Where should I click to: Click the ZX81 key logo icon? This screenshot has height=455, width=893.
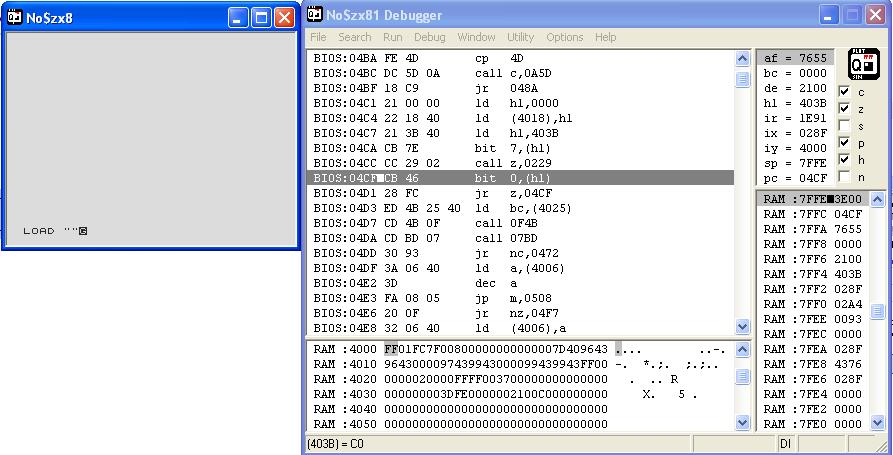(861, 64)
